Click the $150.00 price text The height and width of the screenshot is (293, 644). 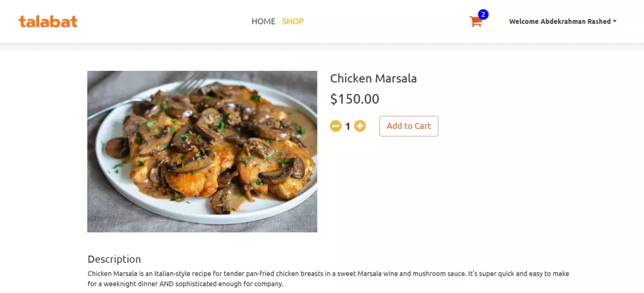355,99
